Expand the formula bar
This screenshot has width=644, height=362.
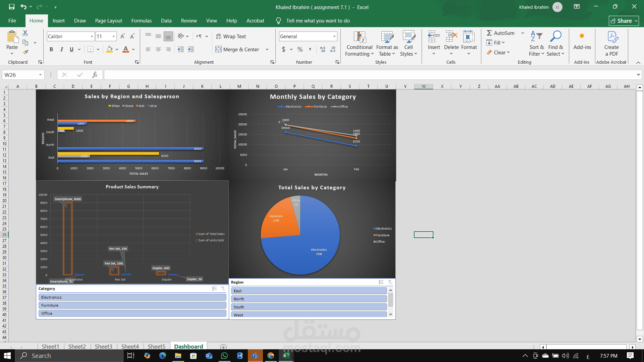[638, 75]
